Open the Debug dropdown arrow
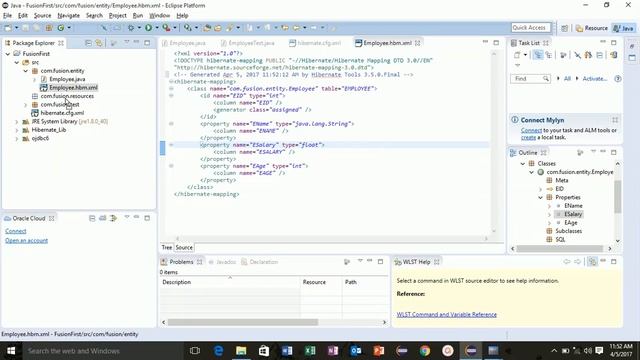 (x=139, y=28)
